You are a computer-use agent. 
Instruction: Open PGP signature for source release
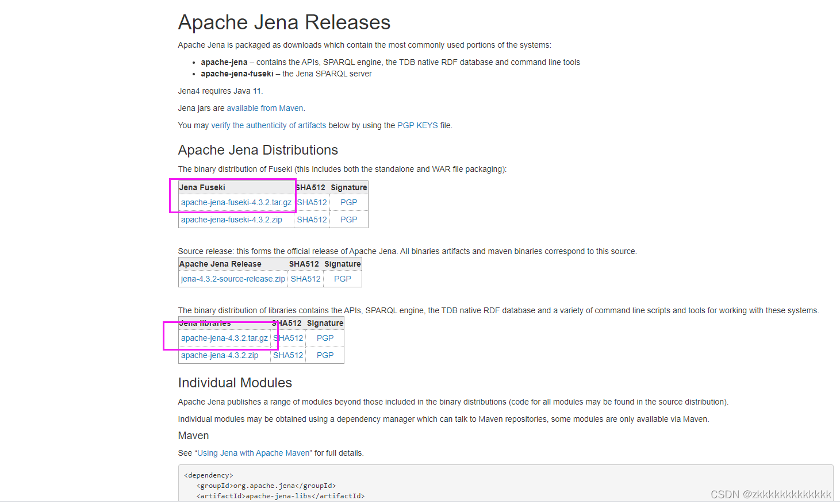(x=343, y=279)
